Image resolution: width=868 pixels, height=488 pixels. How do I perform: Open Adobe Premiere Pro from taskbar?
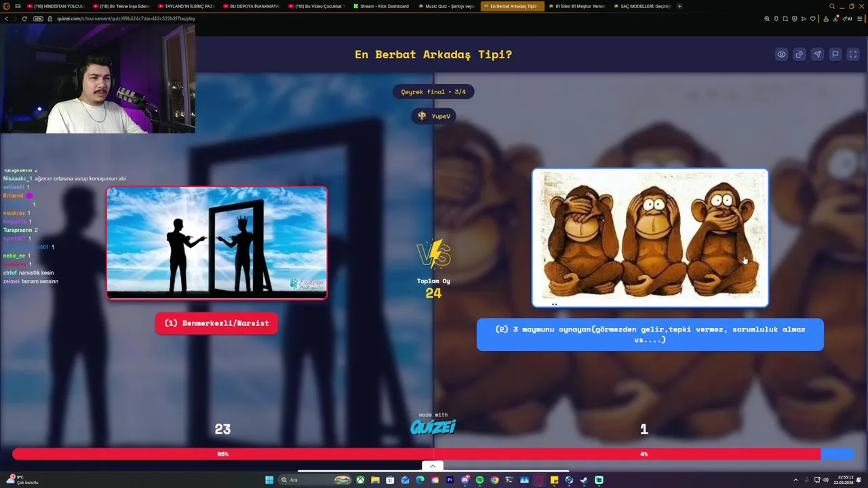point(450,480)
